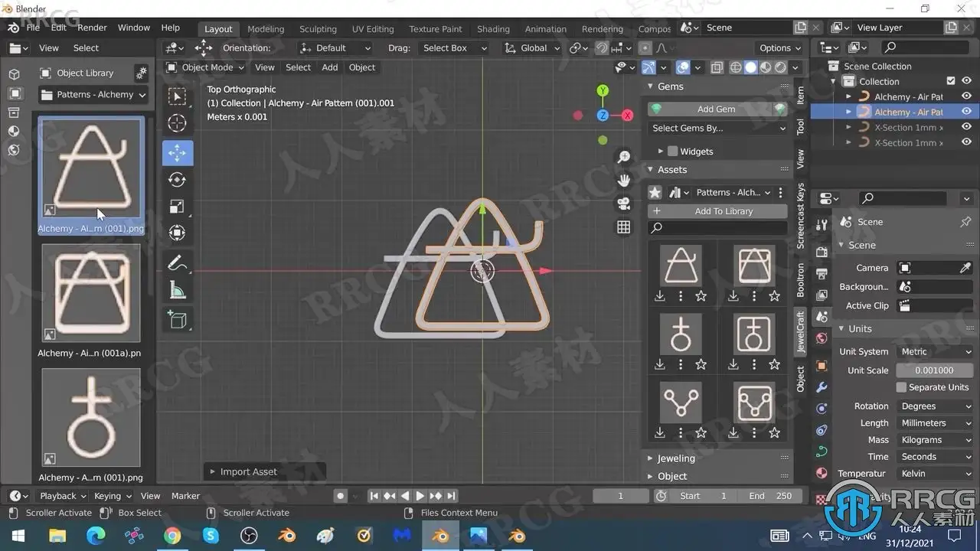Choose the Move tool
This screenshot has height=551, width=980.
tap(177, 153)
